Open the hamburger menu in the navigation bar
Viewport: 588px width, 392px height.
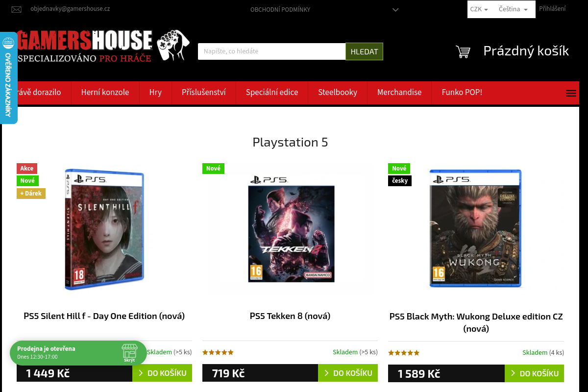[x=571, y=93]
